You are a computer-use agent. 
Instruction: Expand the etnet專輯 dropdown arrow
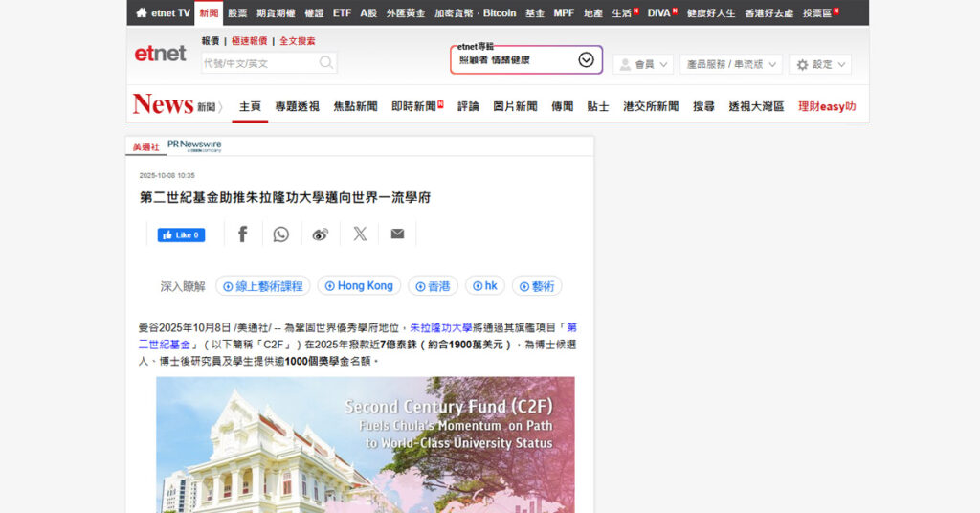586,60
